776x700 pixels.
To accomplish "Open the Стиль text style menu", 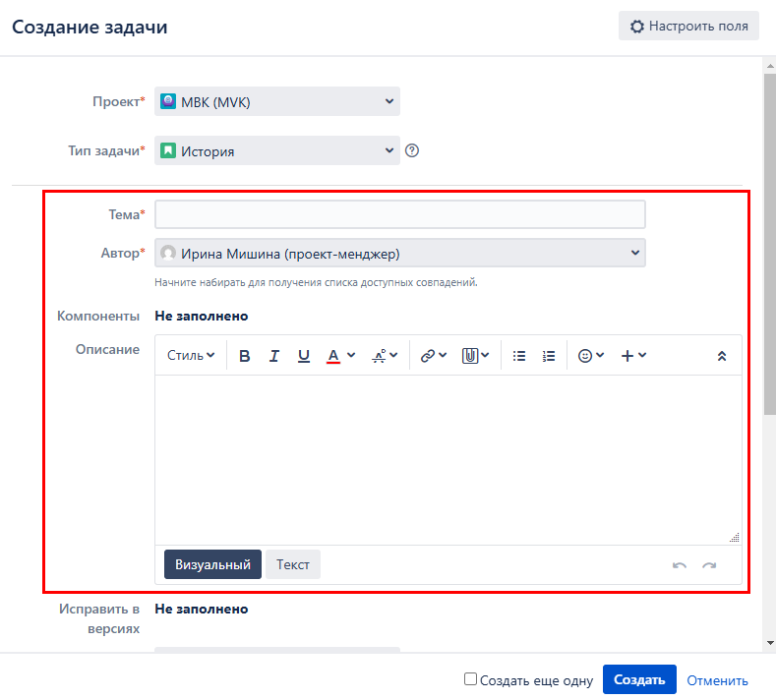I will click(x=191, y=356).
